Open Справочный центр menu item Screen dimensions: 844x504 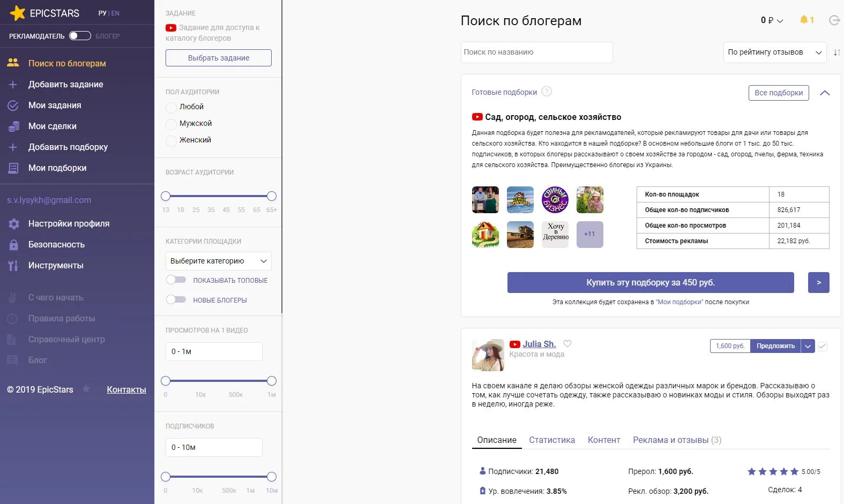click(66, 339)
